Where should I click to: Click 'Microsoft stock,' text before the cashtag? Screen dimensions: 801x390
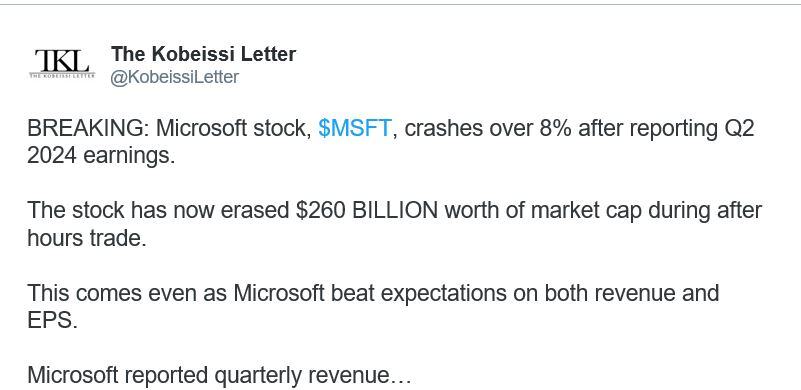click(x=233, y=128)
